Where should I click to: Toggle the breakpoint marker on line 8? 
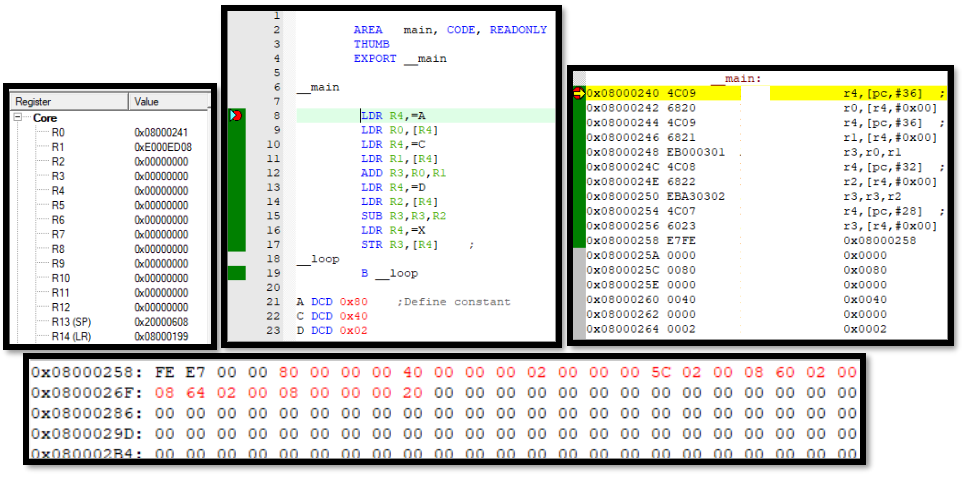coord(236,115)
